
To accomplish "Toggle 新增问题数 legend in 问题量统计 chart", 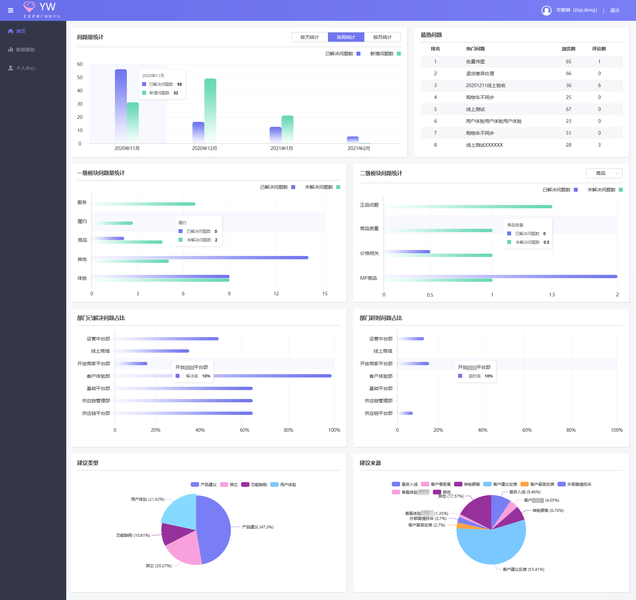I will click(386, 54).
